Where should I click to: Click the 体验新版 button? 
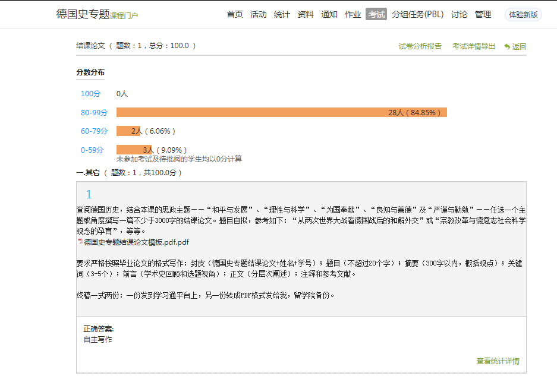click(523, 14)
